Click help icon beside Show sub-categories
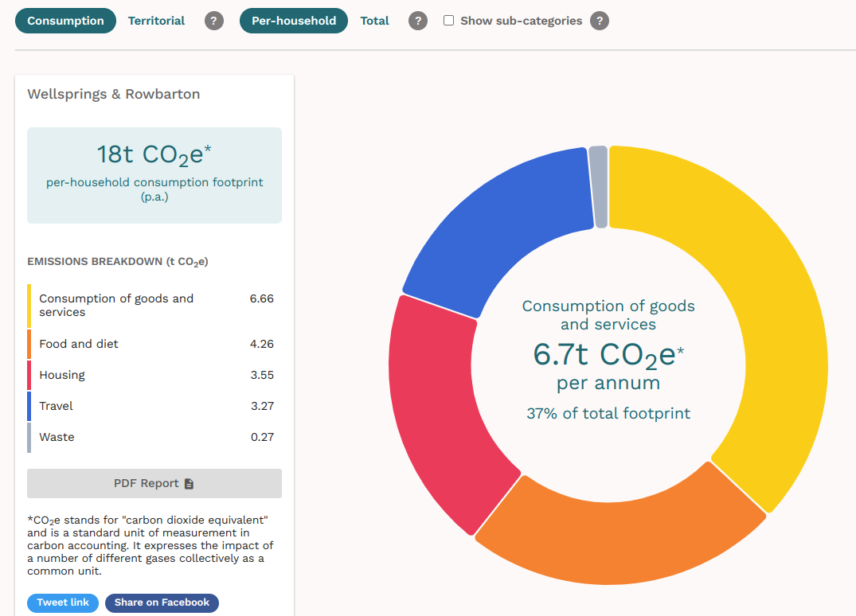 pyautogui.click(x=600, y=21)
